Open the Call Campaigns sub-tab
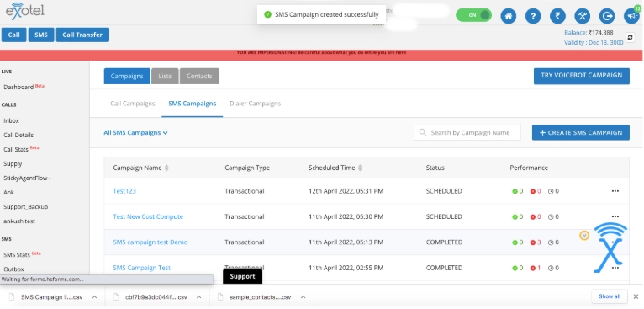Screen dimensions: 644x309 click(x=133, y=104)
